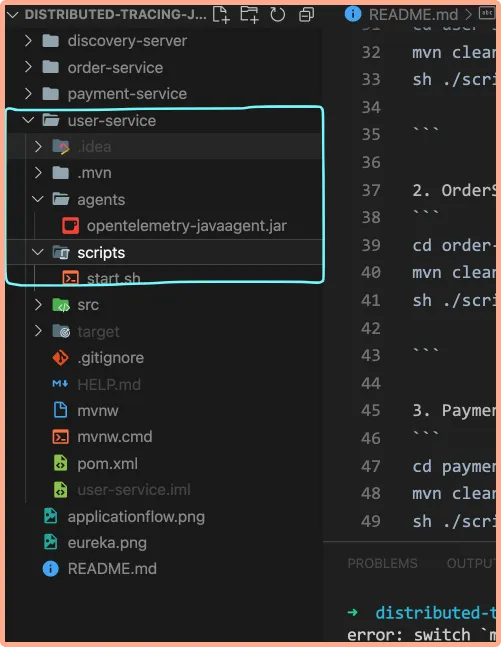Viewport: 501px width, 647px height.
Task: Expand the .mvn folder chevron
Action: coord(38,172)
